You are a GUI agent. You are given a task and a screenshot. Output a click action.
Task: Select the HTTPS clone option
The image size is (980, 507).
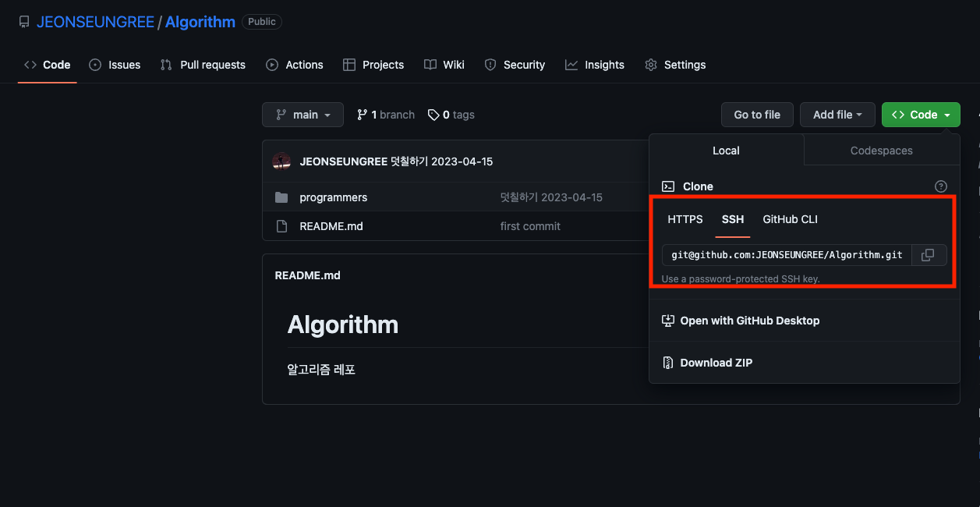pyautogui.click(x=685, y=219)
